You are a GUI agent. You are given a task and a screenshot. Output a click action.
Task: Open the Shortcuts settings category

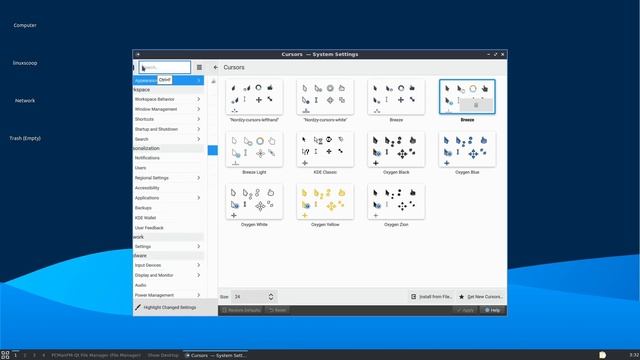tap(168, 119)
